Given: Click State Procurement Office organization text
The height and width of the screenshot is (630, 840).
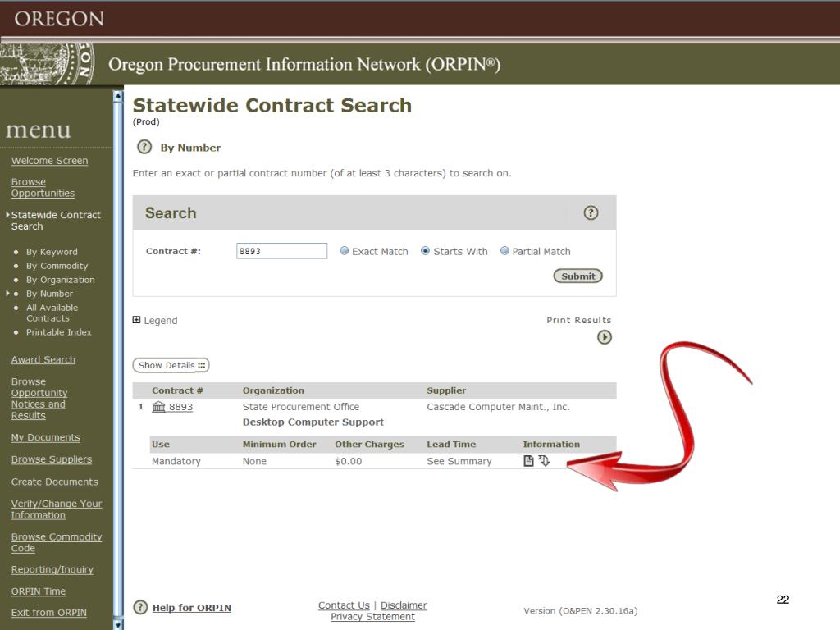Looking at the screenshot, I should click(301, 407).
